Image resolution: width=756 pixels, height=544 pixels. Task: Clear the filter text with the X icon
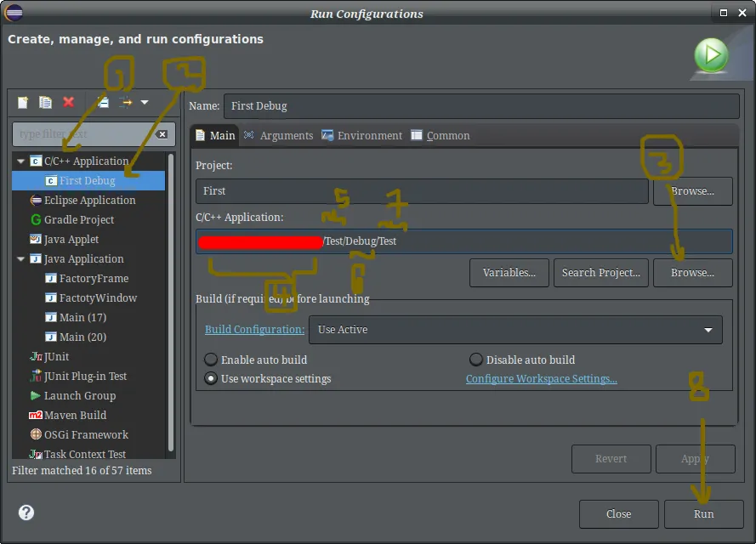tap(162, 134)
